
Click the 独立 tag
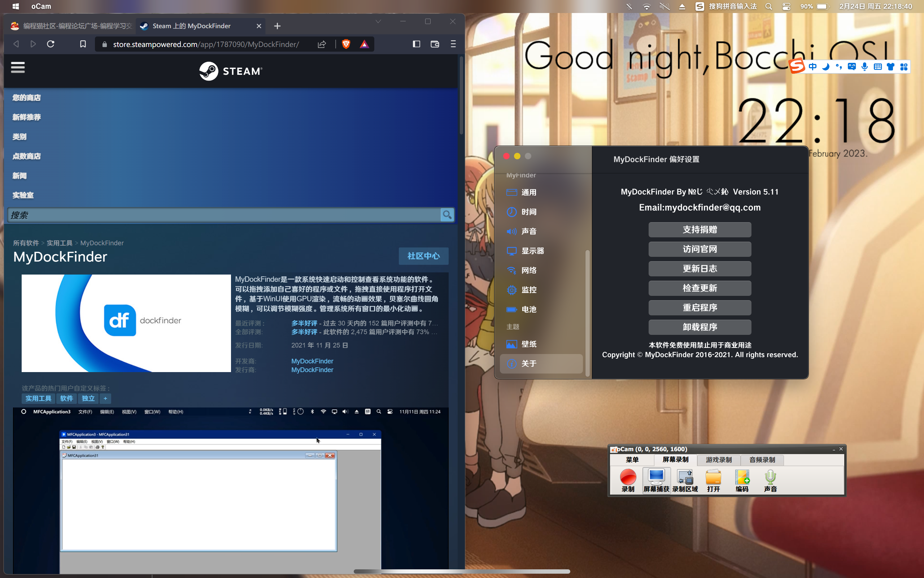click(88, 398)
